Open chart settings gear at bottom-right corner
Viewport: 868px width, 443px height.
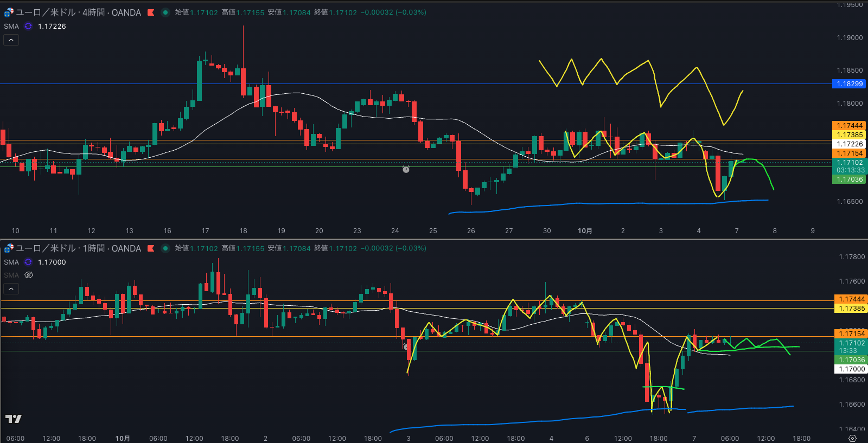tap(852, 438)
